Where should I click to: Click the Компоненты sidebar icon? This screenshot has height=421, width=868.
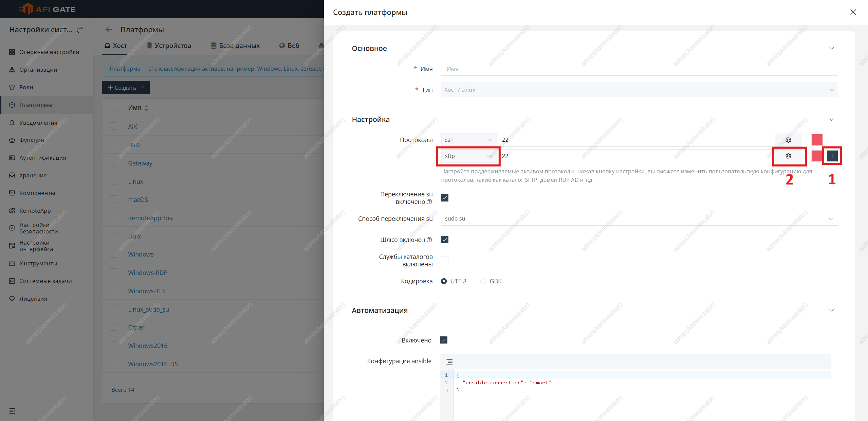12,193
